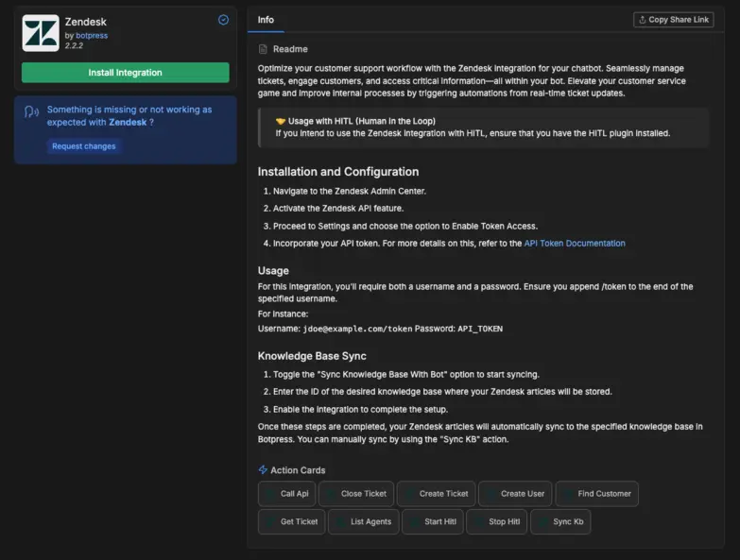
Task: Install the Zendesk integration
Action: [x=126, y=73]
